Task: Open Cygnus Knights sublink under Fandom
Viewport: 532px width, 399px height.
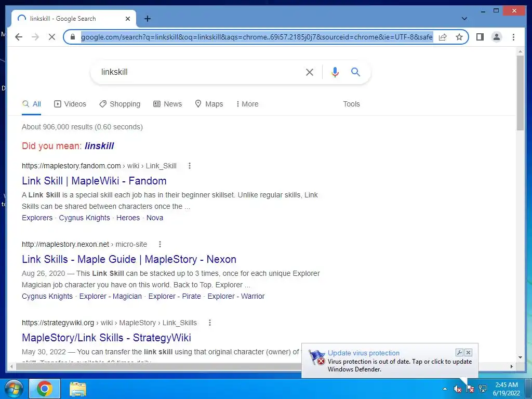Action: [x=85, y=218]
